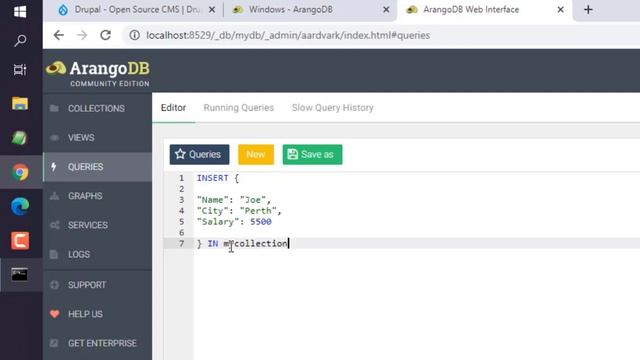Open the Windows Start menu
The height and width of the screenshot is (360, 640).
click(20, 11)
